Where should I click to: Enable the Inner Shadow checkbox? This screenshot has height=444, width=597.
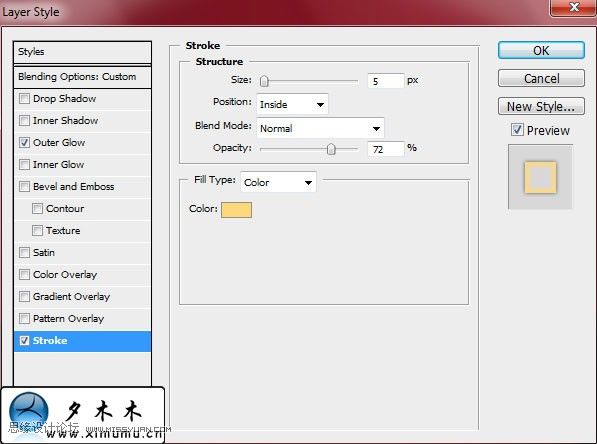[x=24, y=121]
